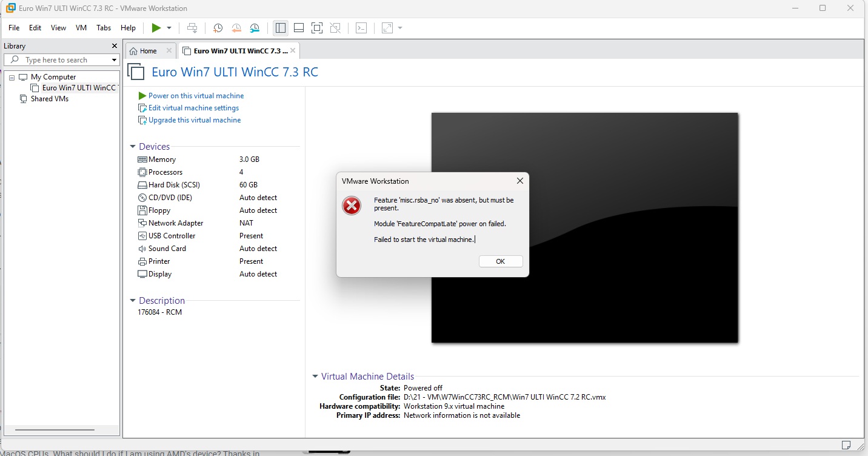The height and width of the screenshot is (456, 868).
Task: Click OK in the error dialog
Action: coord(500,261)
